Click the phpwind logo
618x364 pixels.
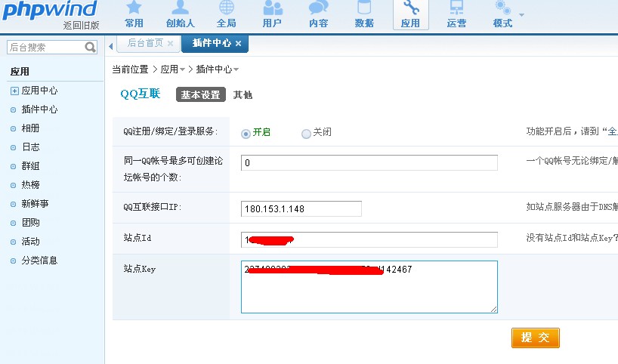point(50,10)
